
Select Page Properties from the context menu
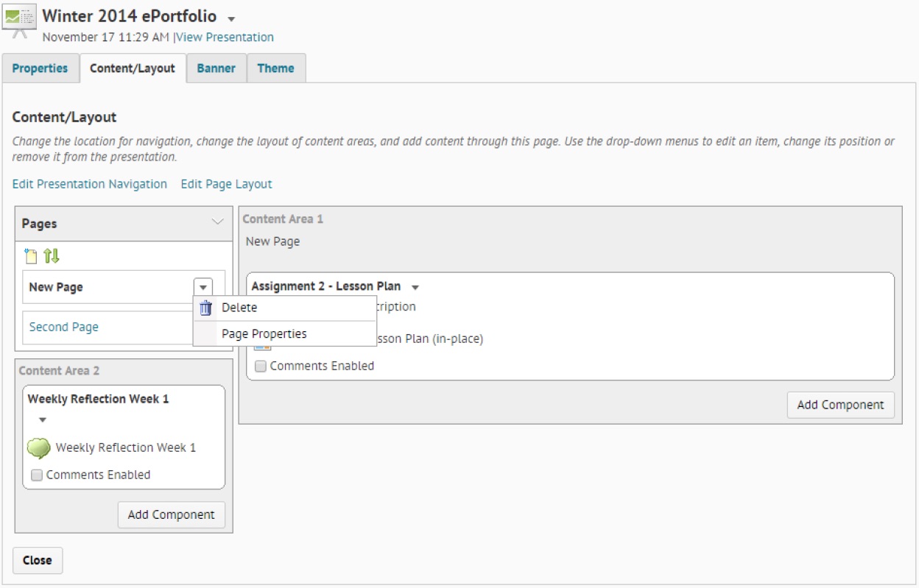(264, 334)
